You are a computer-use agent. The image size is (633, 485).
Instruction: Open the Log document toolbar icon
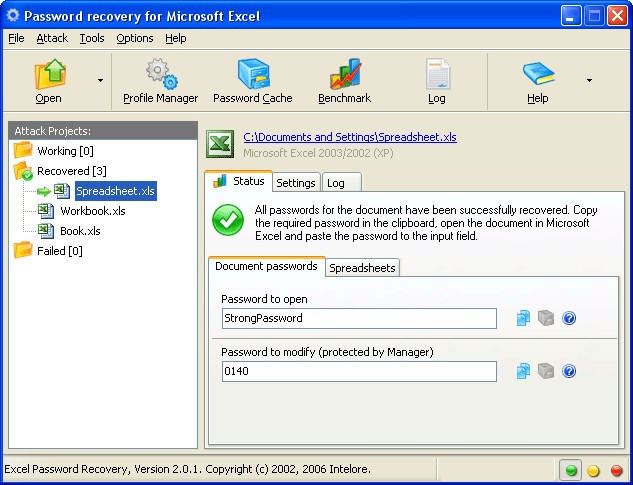point(437,74)
